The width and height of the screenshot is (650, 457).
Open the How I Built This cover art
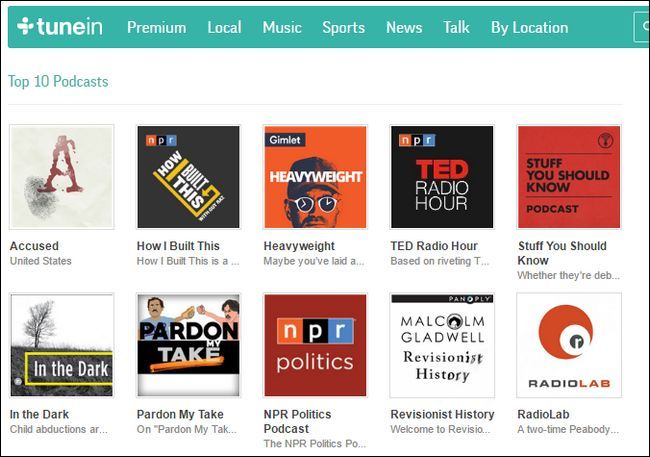pyautogui.click(x=189, y=177)
